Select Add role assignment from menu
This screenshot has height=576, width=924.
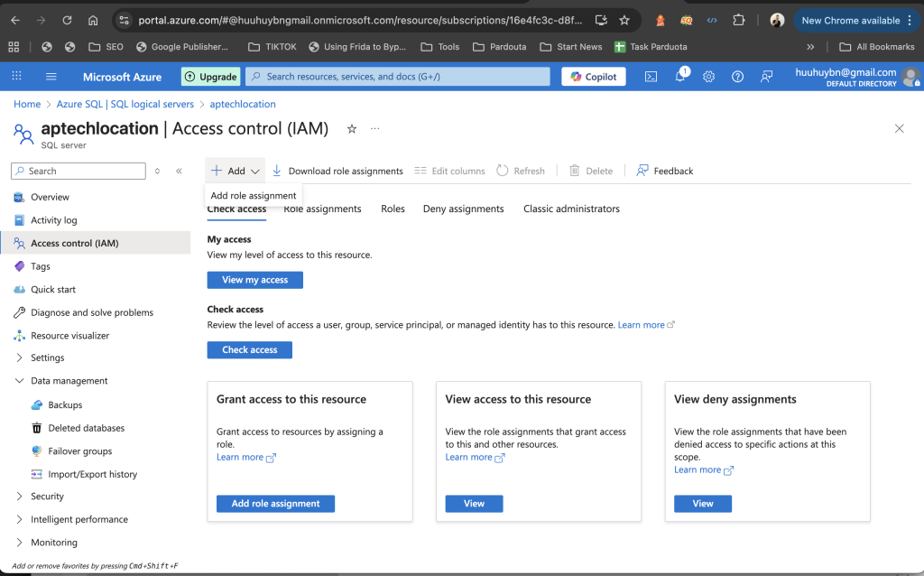(x=254, y=196)
